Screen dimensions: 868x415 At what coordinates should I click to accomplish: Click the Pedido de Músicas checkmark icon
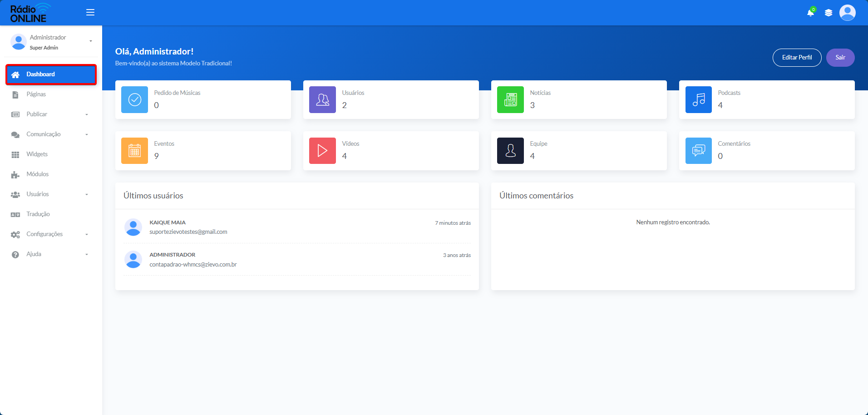pyautogui.click(x=135, y=99)
